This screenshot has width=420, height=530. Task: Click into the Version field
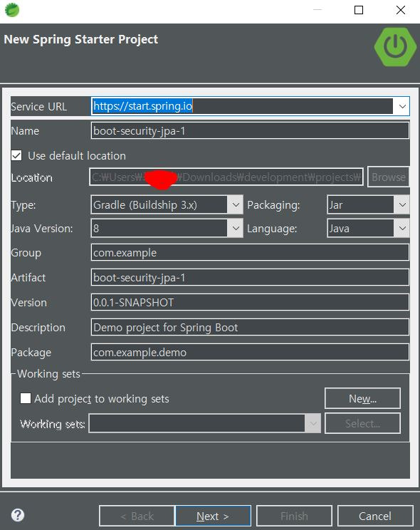tap(250, 302)
